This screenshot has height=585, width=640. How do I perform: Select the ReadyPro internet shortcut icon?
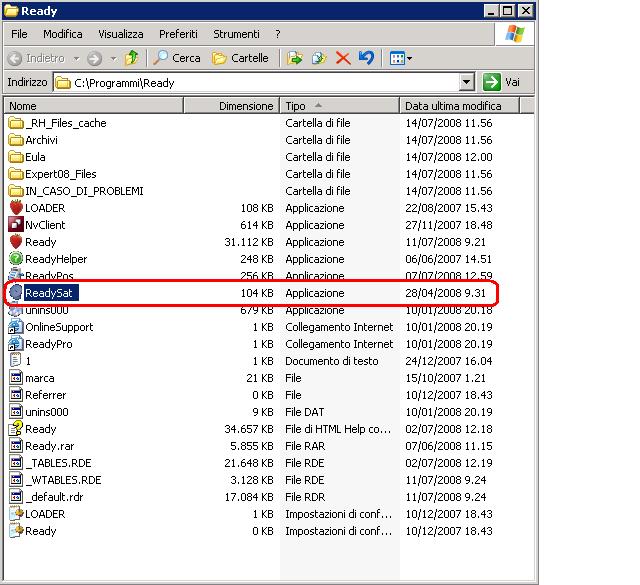point(16,344)
